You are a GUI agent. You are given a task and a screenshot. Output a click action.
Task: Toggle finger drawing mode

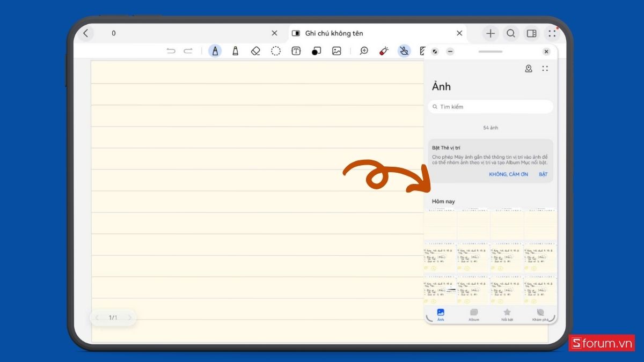404,51
